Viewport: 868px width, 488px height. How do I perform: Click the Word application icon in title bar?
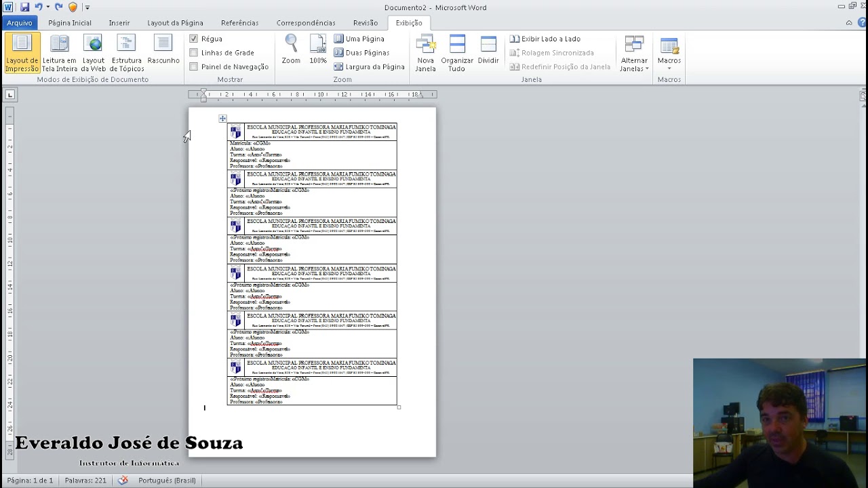[x=8, y=7]
